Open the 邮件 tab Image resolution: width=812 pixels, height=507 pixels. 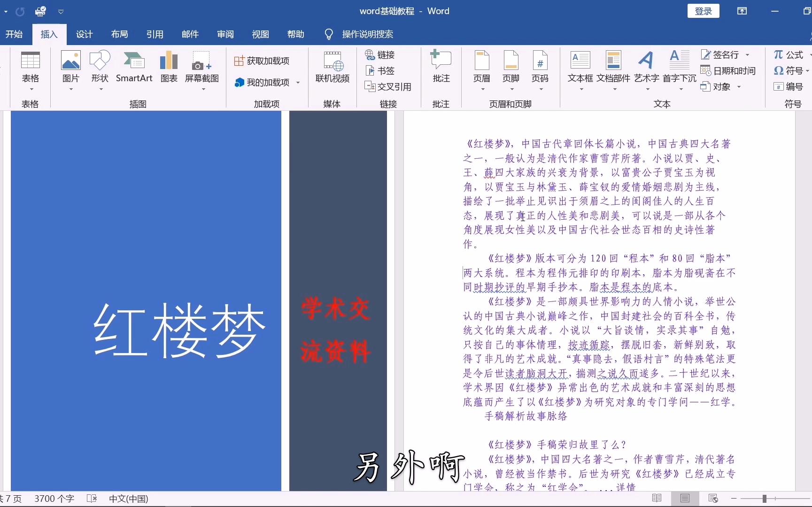(x=190, y=34)
